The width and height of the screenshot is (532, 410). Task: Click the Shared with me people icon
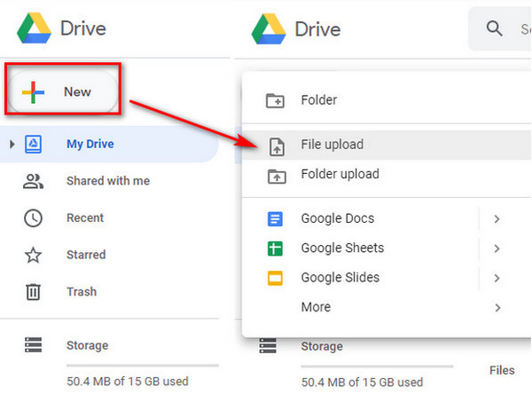pos(34,181)
